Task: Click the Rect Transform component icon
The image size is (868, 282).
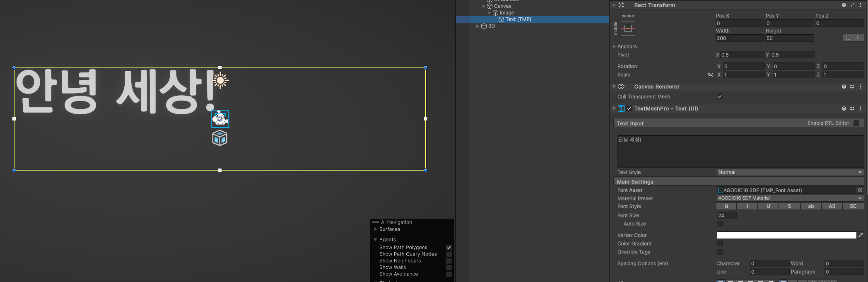Action: [x=621, y=5]
